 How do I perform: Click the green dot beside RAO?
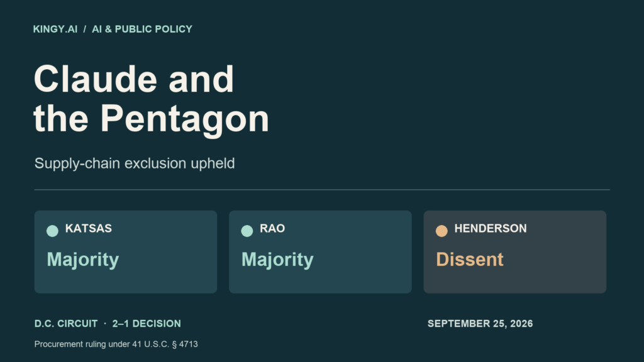(x=247, y=231)
